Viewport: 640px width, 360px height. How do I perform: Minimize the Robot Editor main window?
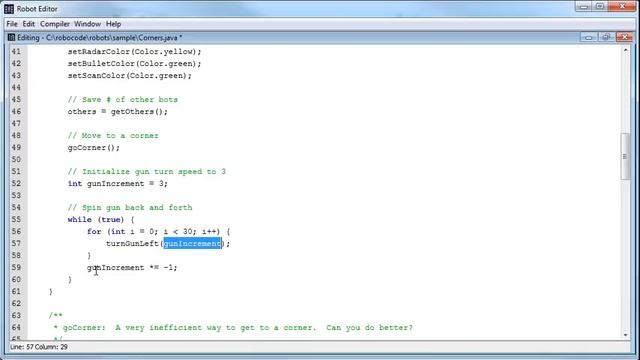click(584, 7)
